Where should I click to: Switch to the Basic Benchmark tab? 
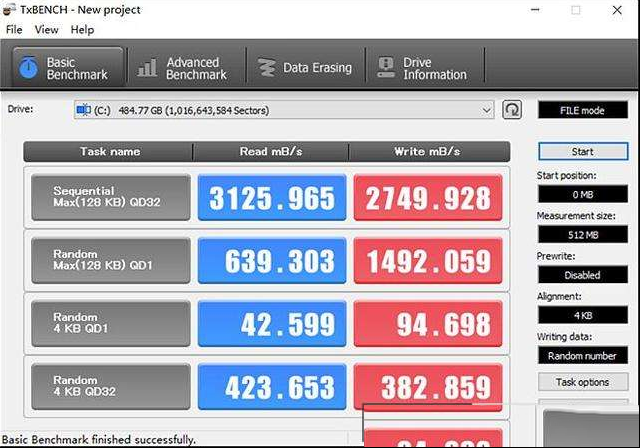[x=68, y=67]
